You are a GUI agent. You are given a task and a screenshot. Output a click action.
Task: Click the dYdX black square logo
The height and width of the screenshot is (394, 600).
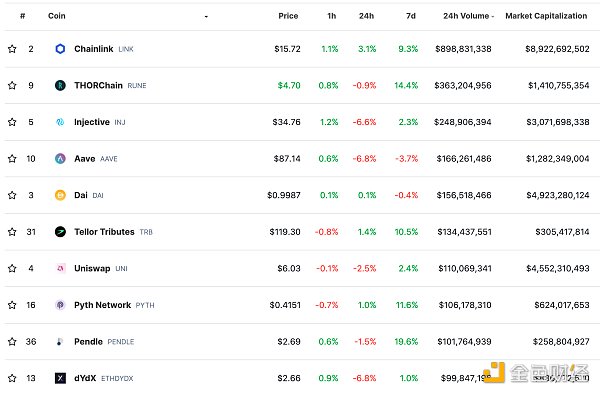pos(60,378)
